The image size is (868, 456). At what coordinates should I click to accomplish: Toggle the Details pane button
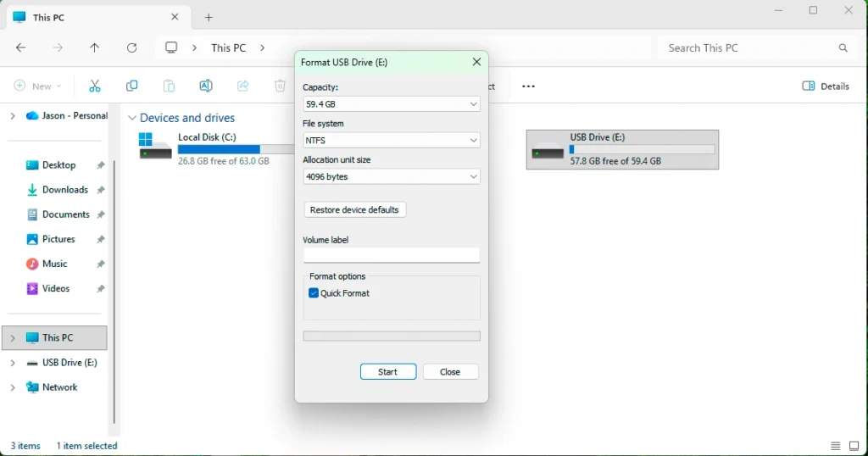(x=826, y=86)
